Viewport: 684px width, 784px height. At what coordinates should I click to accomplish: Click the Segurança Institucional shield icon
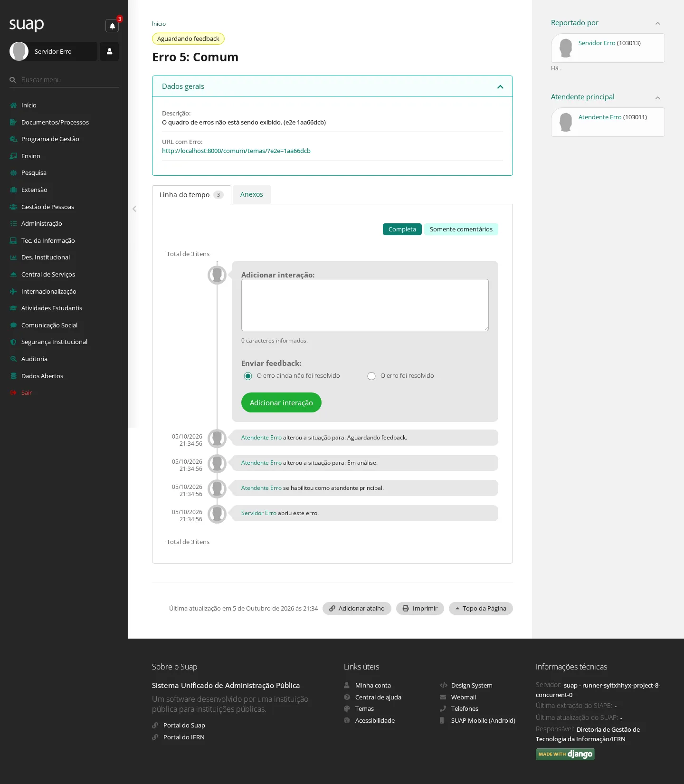pyautogui.click(x=13, y=342)
